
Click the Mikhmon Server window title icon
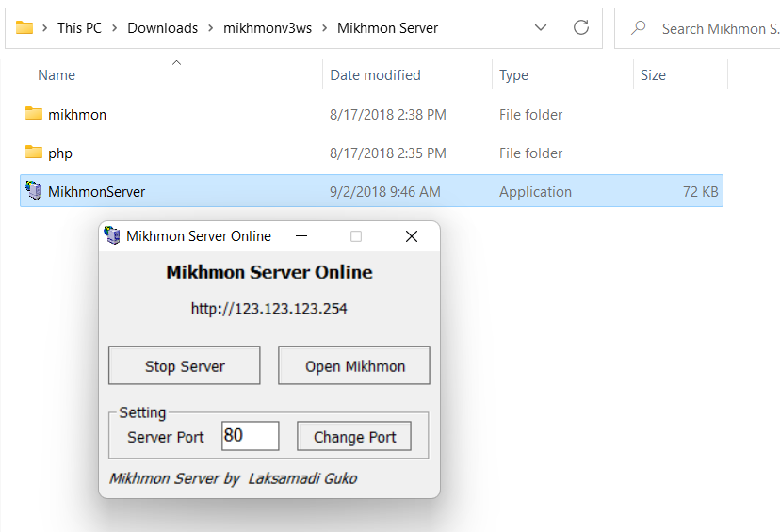pos(113,236)
